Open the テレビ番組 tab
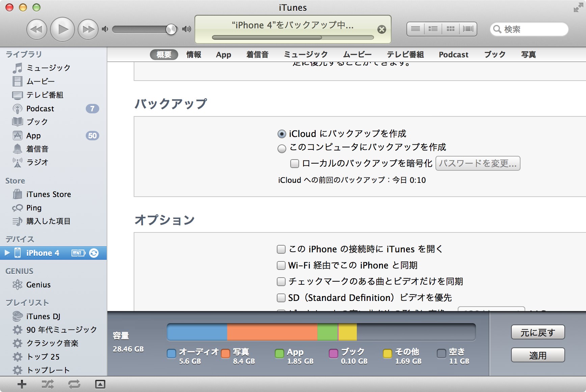 coord(405,55)
